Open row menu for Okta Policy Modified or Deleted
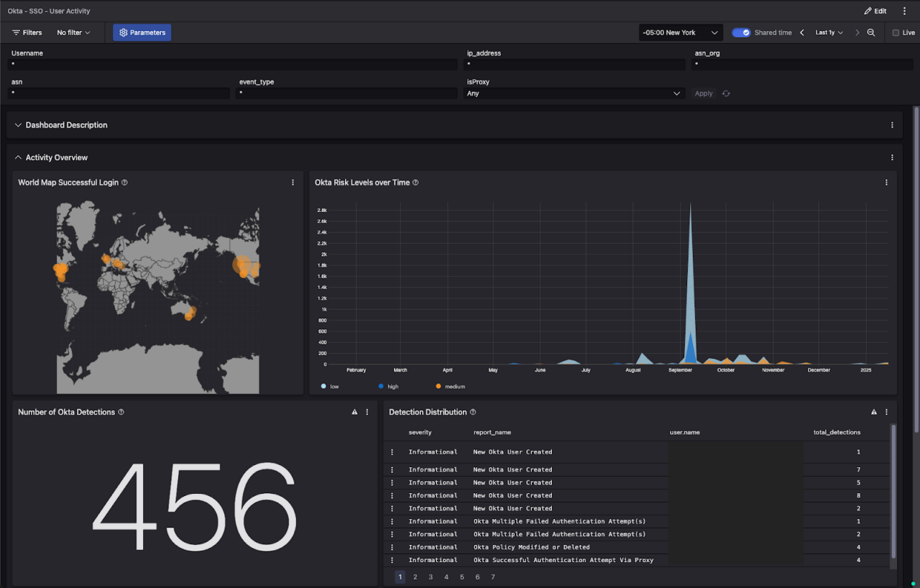Image resolution: width=920 pixels, height=588 pixels. pos(392,547)
